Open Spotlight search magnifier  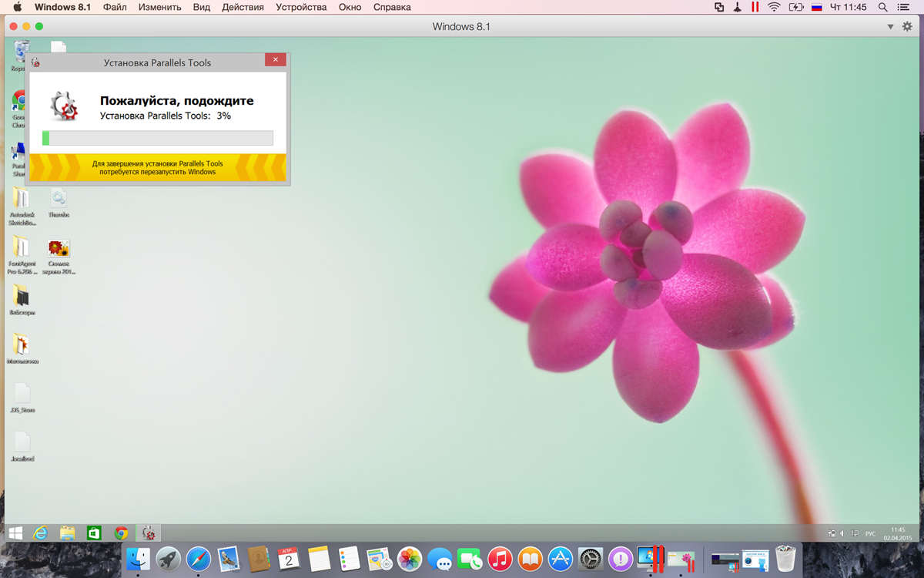pos(884,7)
